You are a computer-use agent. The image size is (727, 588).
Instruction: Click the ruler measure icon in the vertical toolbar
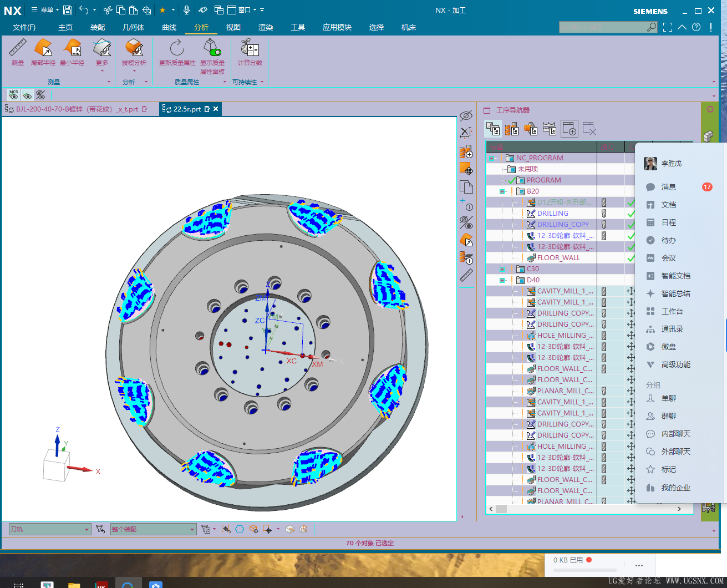tap(466, 275)
